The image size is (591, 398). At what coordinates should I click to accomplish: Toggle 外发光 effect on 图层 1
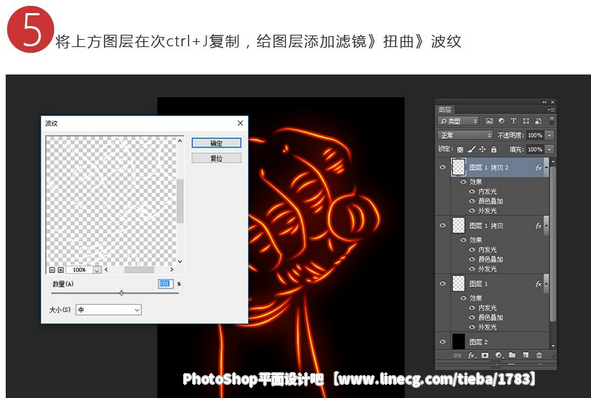click(472, 327)
